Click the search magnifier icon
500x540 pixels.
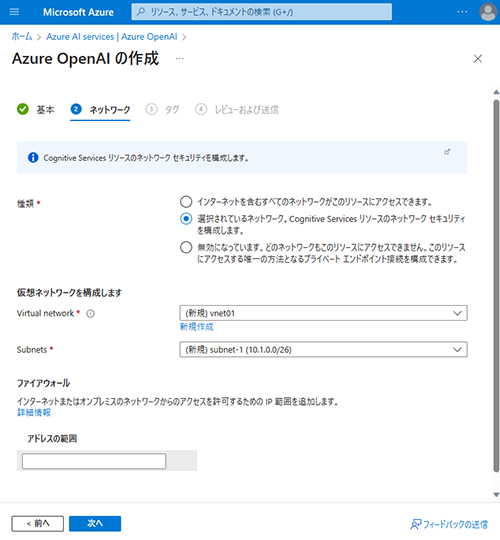[141, 12]
